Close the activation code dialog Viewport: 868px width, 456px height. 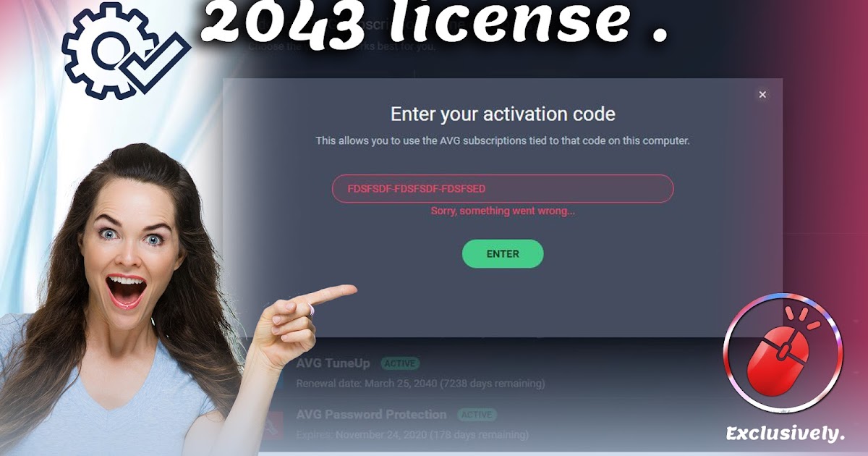click(762, 95)
